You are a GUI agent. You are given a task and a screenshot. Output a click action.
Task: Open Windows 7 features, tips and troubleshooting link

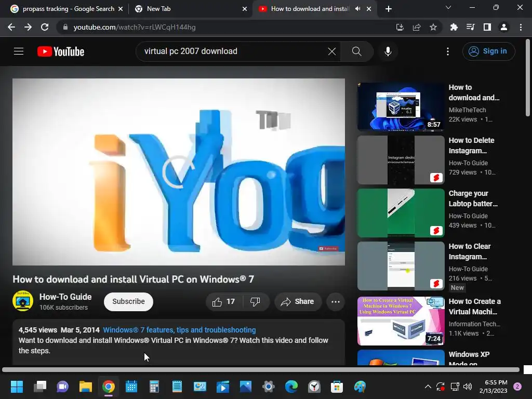coord(179,330)
